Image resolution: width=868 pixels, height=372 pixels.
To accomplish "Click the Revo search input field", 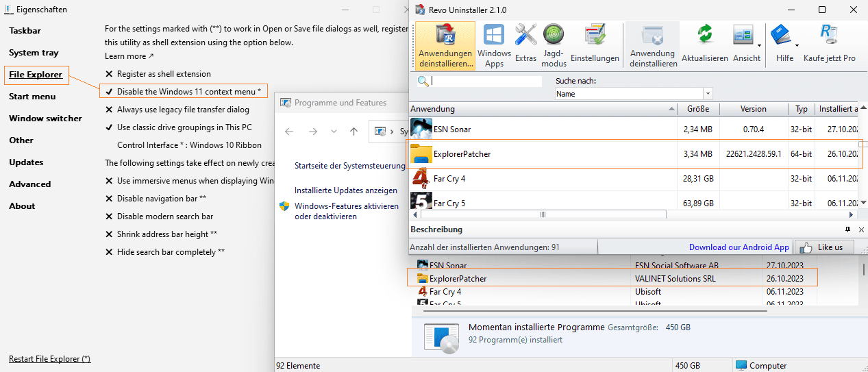I will click(486, 81).
